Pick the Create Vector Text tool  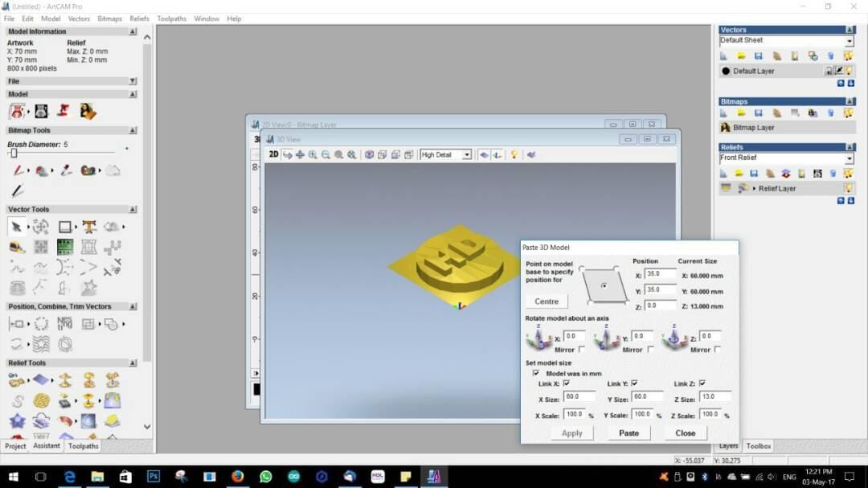pyautogui.click(x=88, y=227)
